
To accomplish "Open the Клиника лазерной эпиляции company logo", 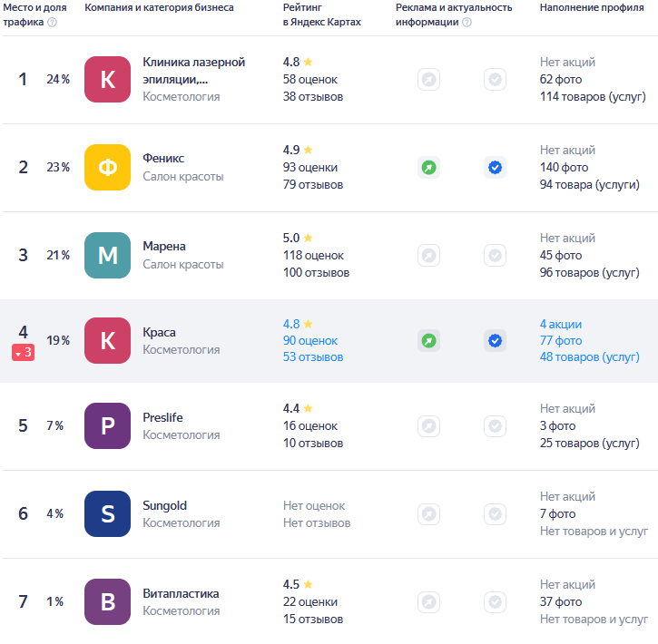I will pyautogui.click(x=107, y=79).
